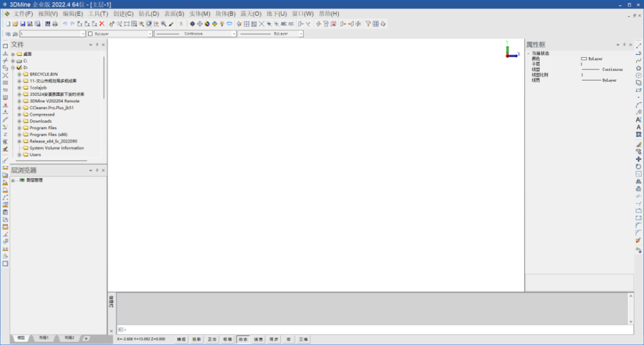Expand the 图层管理 layer tree node
This screenshot has width=644, height=345.
[x=13, y=180]
